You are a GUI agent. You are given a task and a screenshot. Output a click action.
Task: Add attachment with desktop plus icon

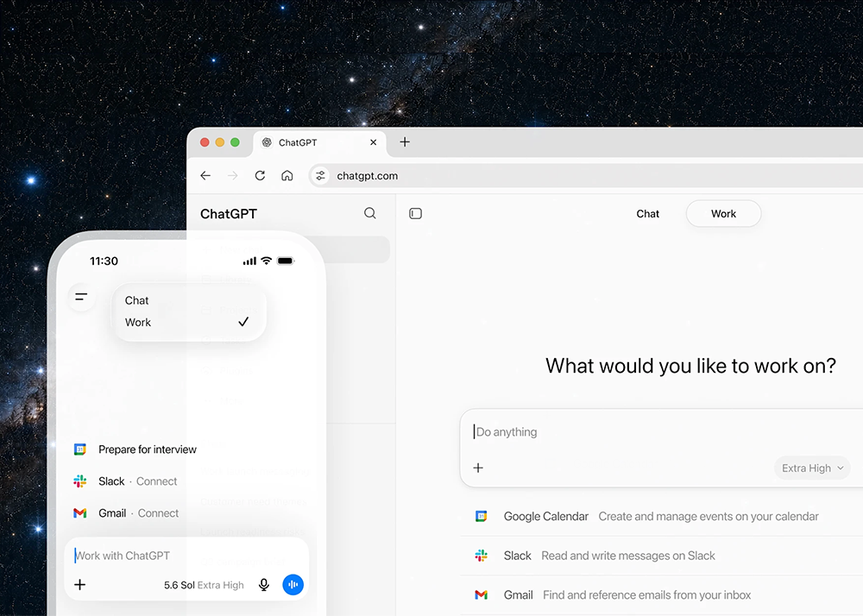pos(478,468)
